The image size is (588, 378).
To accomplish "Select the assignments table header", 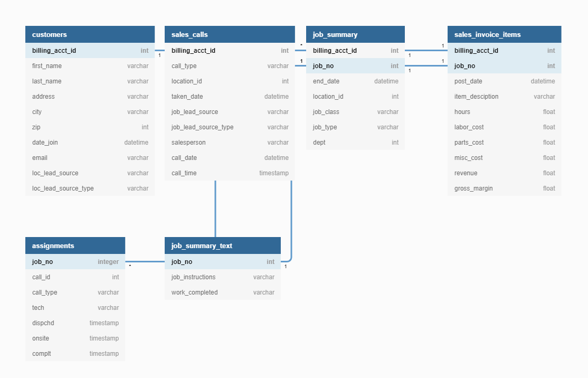I will [75, 245].
